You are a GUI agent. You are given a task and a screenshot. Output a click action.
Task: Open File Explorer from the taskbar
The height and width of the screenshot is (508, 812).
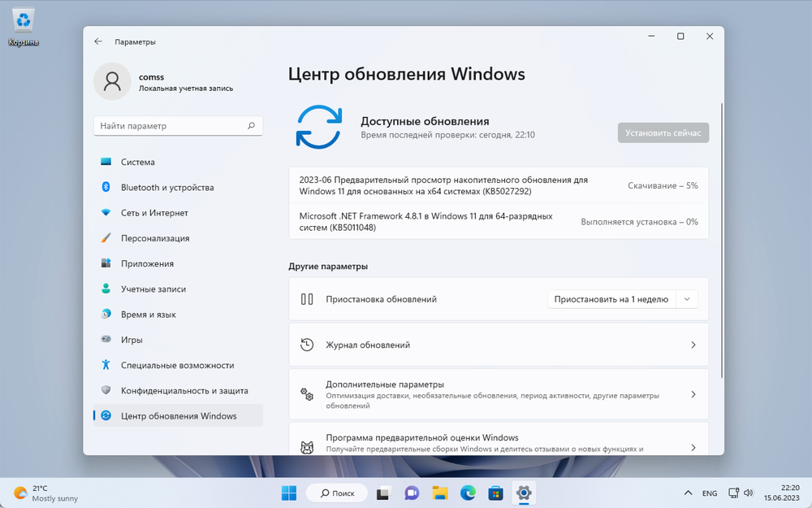(x=439, y=493)
